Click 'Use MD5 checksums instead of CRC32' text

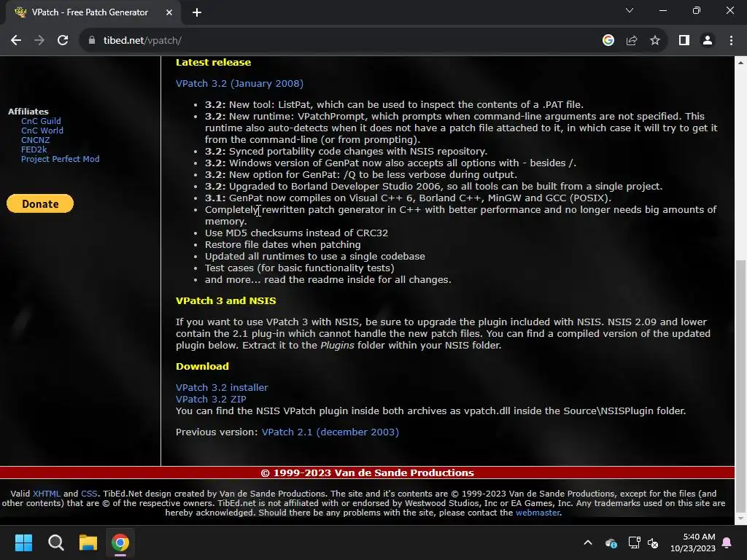(296, 233)
